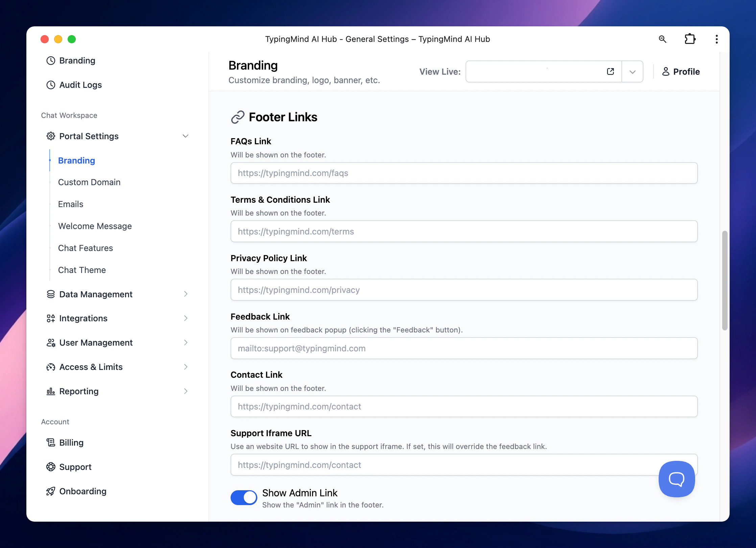Click the Footer Links heading

pyautogui.click(x=283, y=117)
